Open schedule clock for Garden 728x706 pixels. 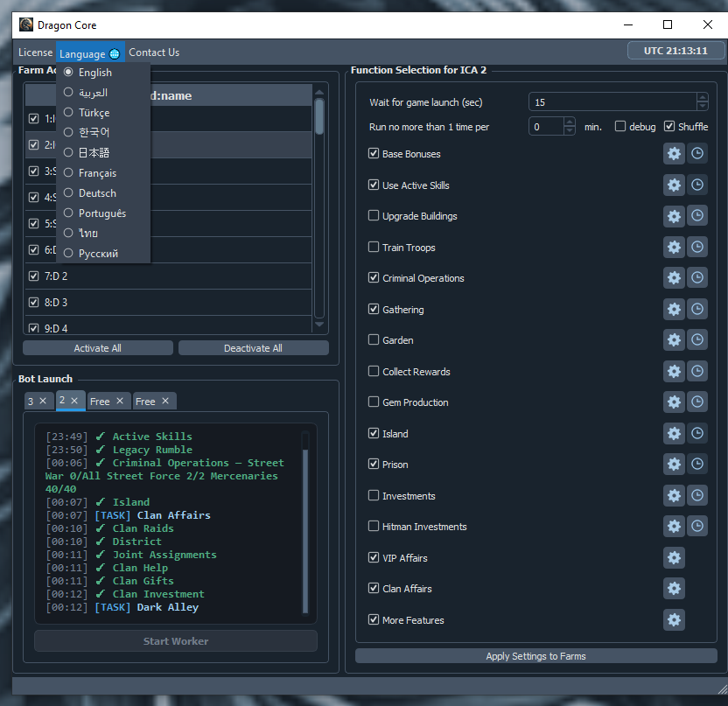tap(696, 340)
